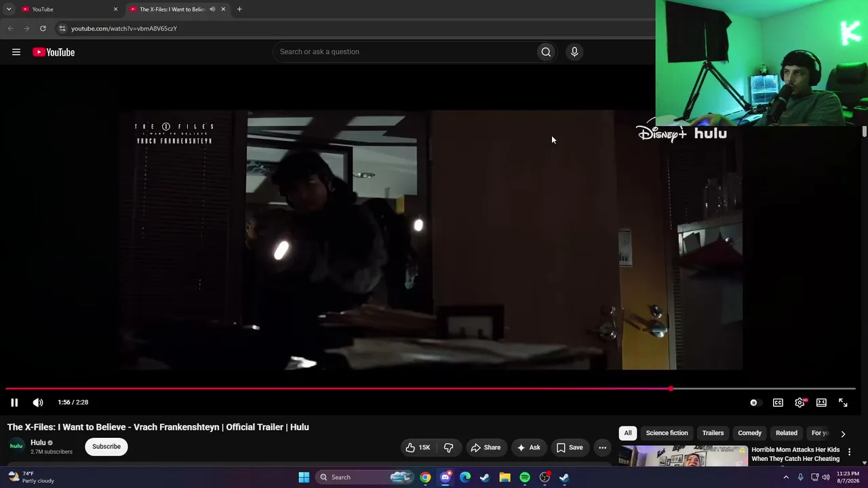This screenshot has width=868, height=488.
Task: Select the Science fiction filter chip
Action: (x=667, y=433)
